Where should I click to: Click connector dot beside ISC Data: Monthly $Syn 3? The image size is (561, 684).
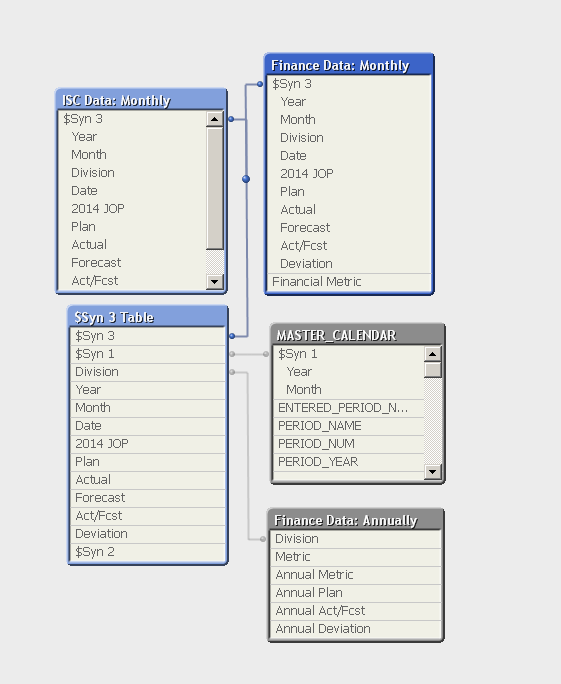[231, 119]
